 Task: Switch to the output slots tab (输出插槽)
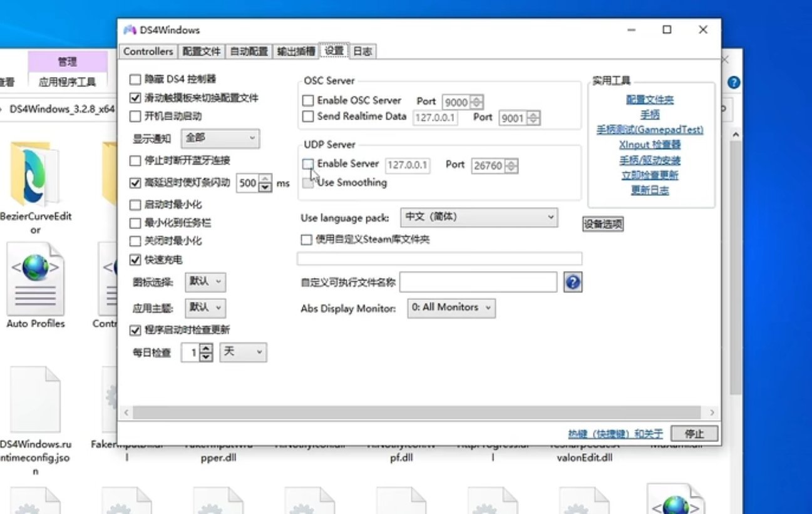[296, 52]
